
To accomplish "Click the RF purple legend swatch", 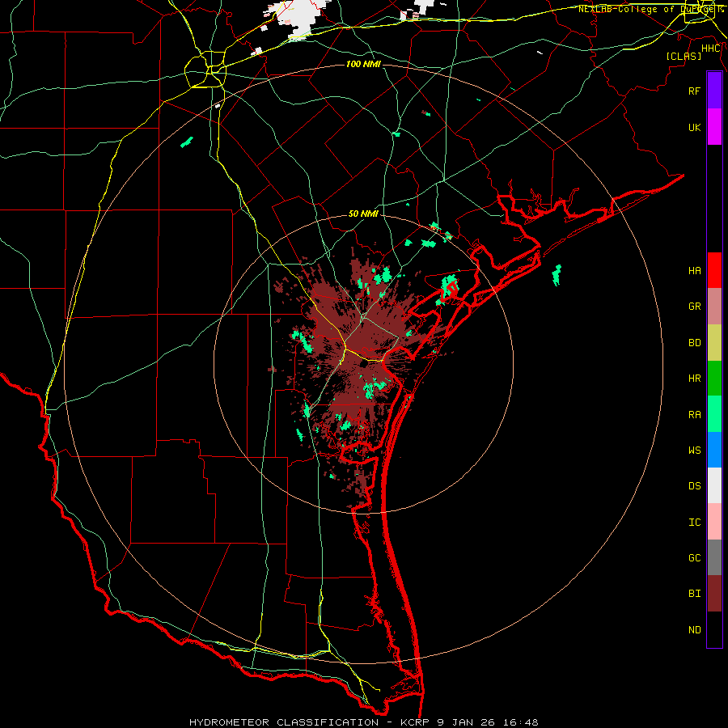I will (714, 91).
